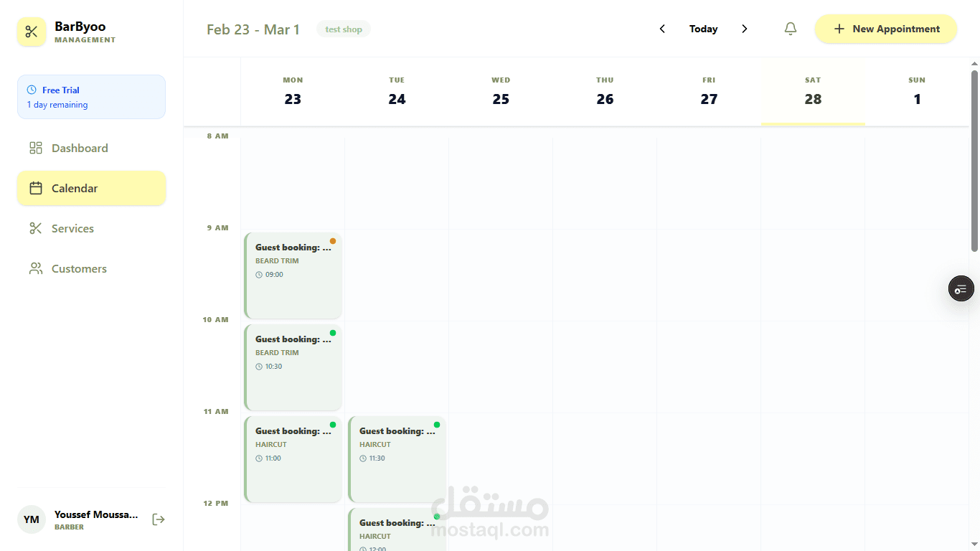
Task: Select the TUE 24 day header
Action: [397, 92]
